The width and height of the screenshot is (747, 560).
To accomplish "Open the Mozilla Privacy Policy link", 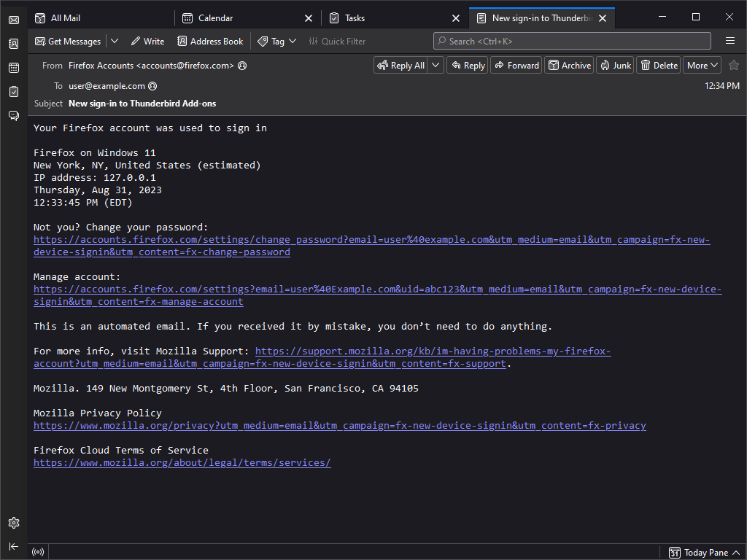I will pos(340,425).
